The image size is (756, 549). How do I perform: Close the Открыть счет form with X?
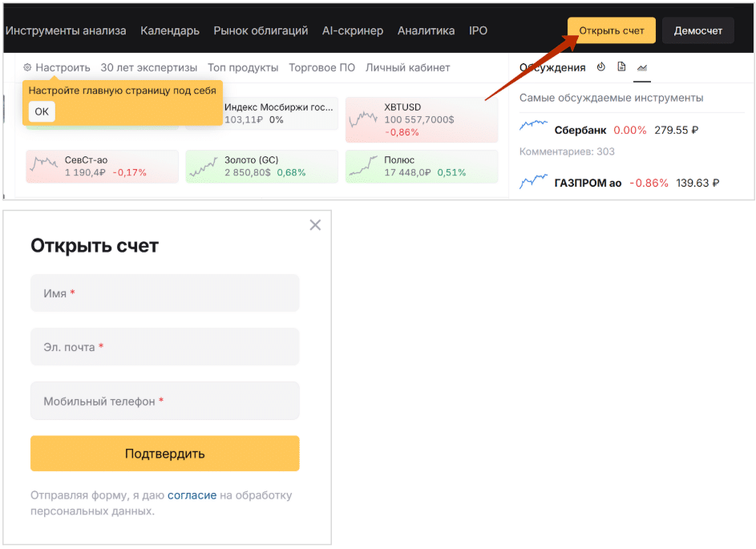(x=315, y=225)
